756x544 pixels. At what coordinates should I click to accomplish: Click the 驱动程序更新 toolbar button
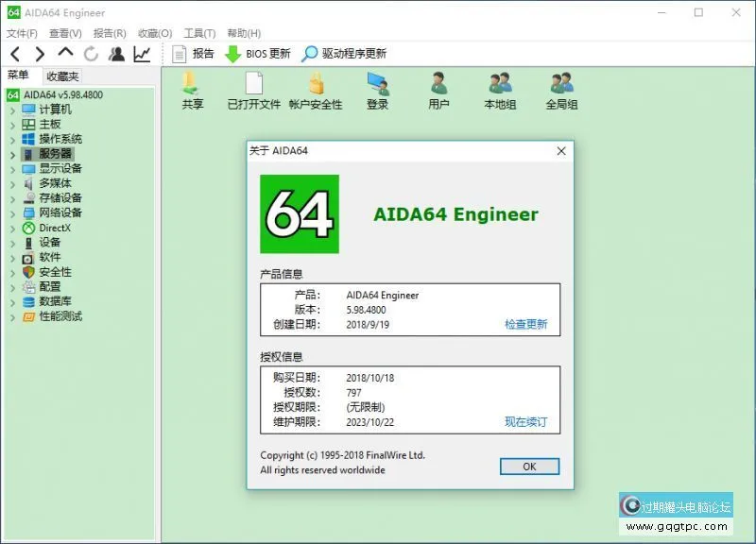[344, 54]
